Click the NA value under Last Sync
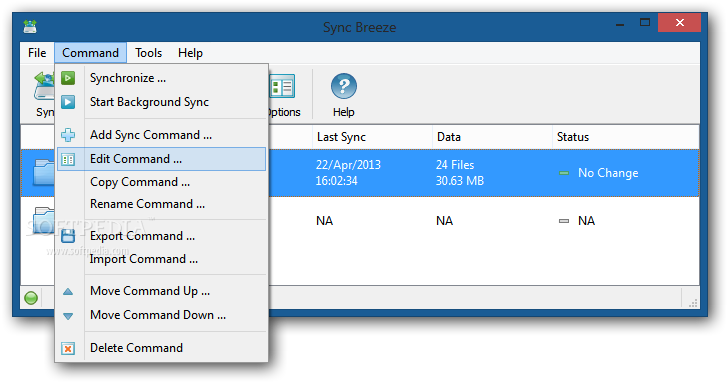 (325, 221)
